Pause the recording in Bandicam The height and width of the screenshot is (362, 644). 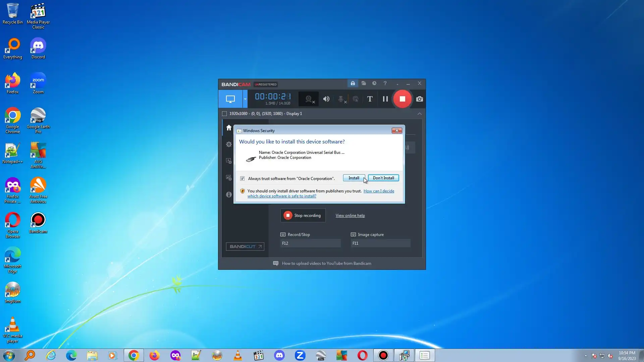[x=385, y=99]
